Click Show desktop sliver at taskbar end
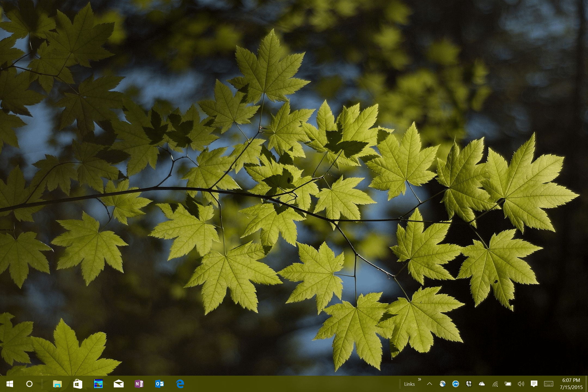This screenshot has width=588, height=392. 587,384
